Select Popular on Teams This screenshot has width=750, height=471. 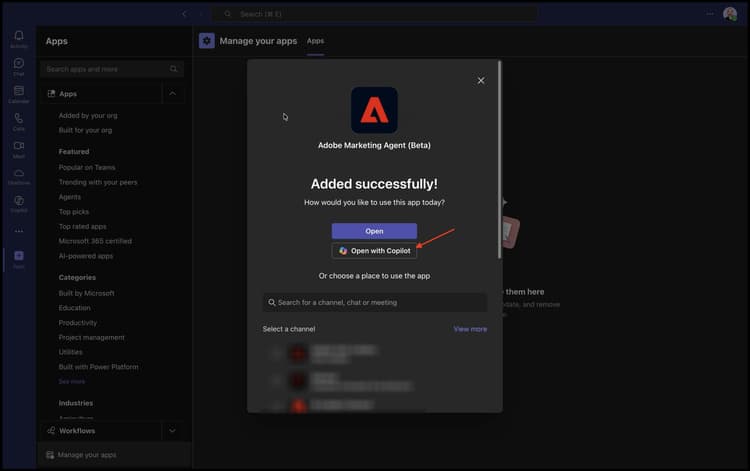(87, 167)
